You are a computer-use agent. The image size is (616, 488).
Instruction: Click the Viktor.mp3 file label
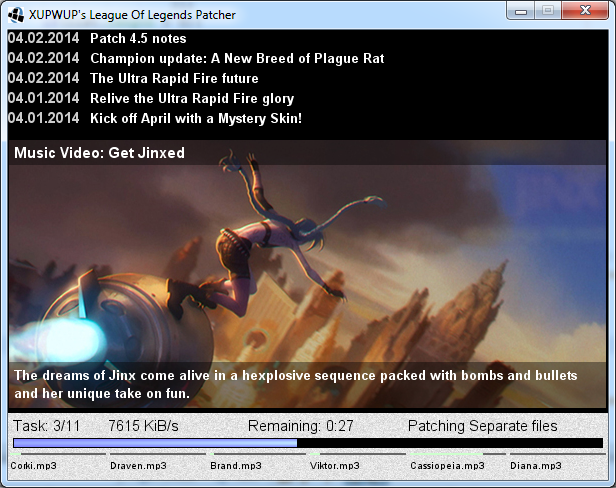click(335, 466)
